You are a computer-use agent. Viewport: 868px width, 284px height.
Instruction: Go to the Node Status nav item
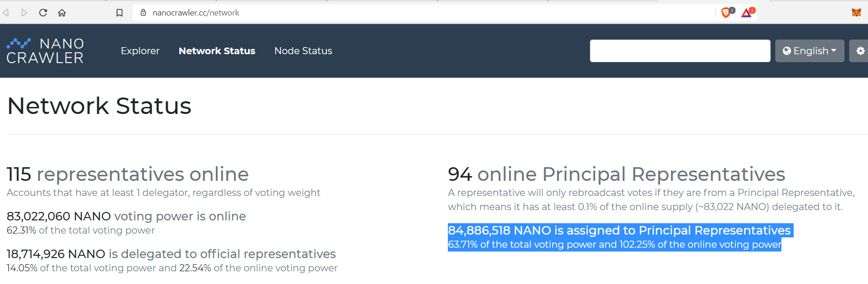[x=303, y=51]
